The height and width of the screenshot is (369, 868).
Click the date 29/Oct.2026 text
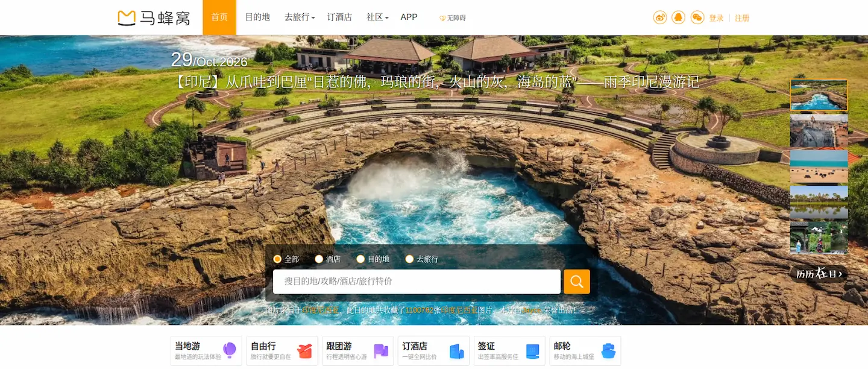(209, 60)
